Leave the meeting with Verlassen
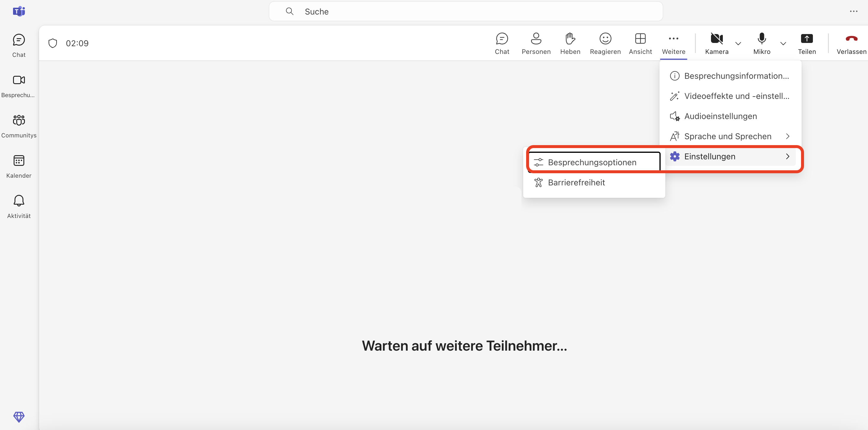 851,43
